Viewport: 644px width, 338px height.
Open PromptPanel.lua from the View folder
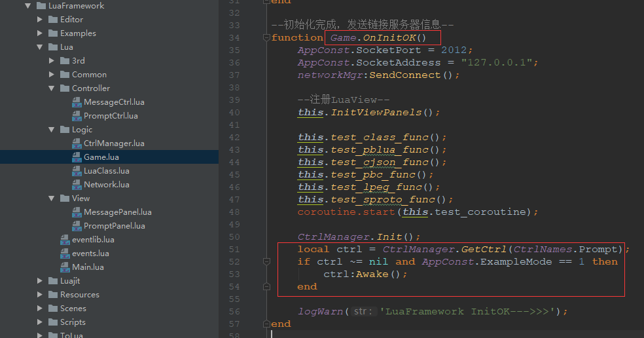tap(115, 226)
